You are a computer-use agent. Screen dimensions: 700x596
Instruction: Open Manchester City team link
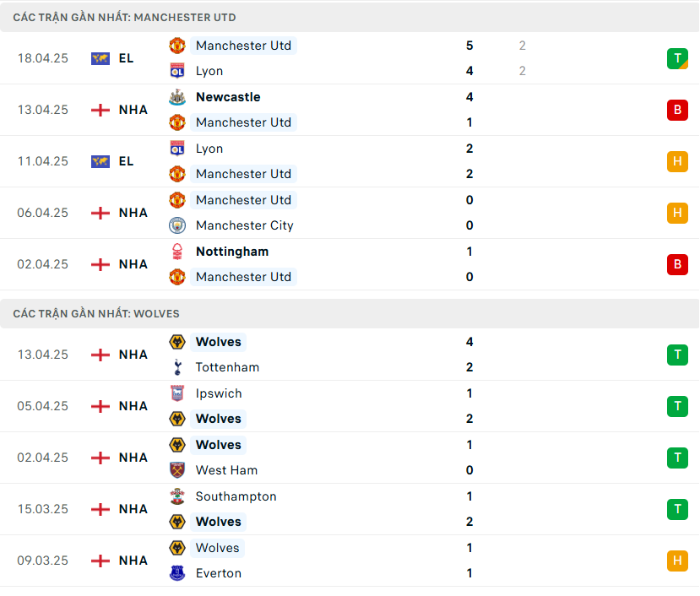244,225
